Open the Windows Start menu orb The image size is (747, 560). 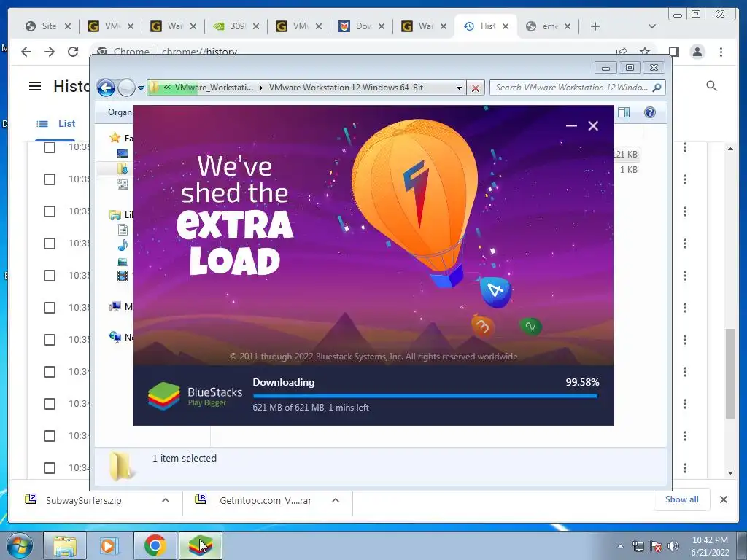20,545
